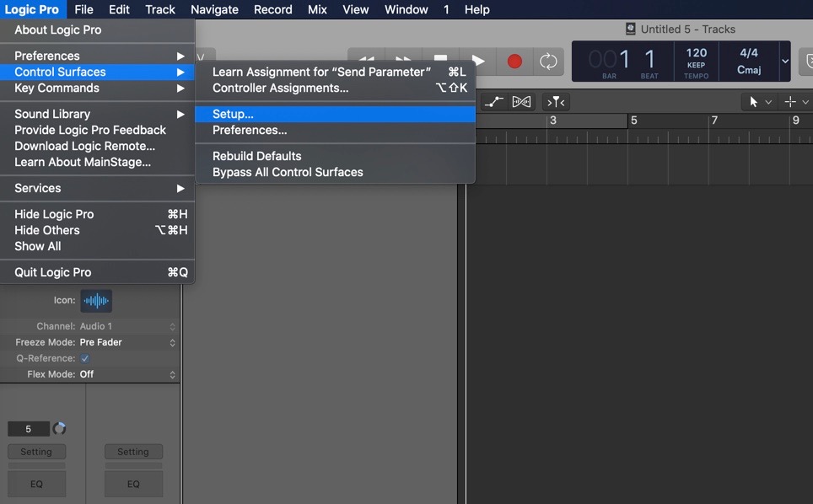Toggle Cycle mode in the transport
The image size is (813, 504).
tap(548, 62)
